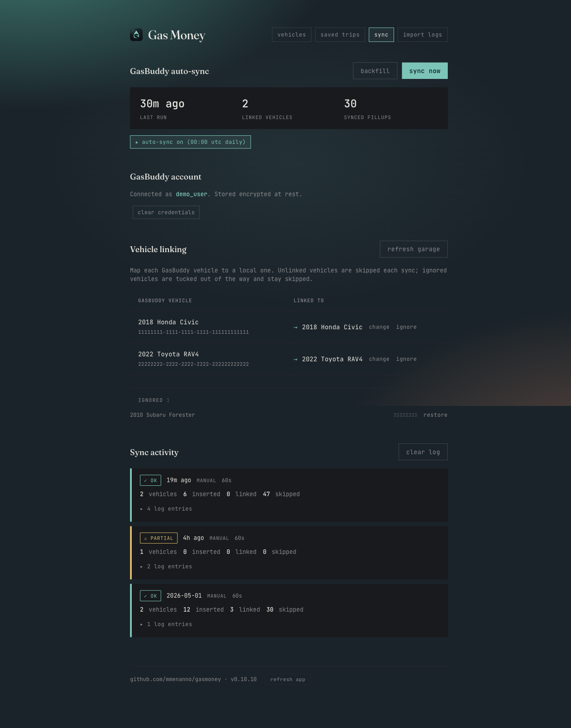Click the 2010 Subaru Forester ignored row
The width and height of the screenshot is (571, 728).
click(x=288, y=415)
